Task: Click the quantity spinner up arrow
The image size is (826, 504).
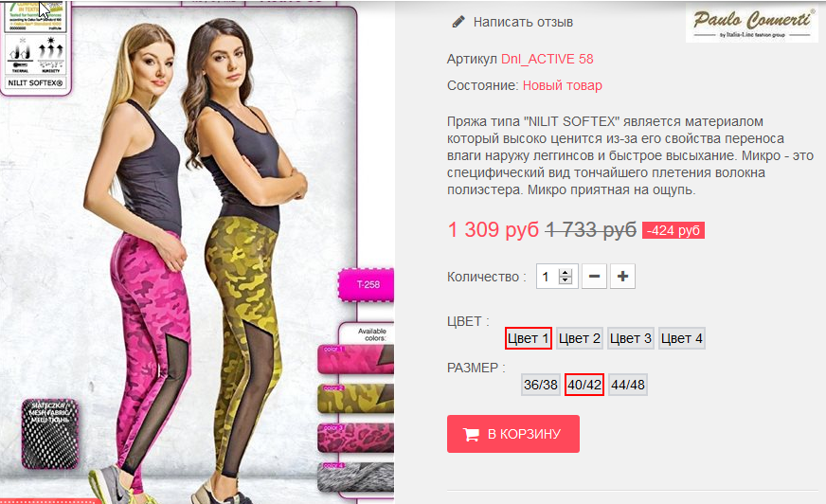Action: point(566,273)
